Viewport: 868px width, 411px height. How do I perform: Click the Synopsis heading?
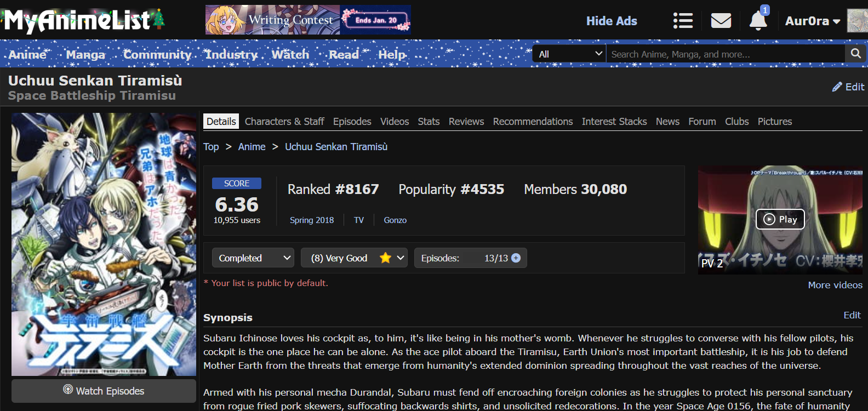coord(228,318)
